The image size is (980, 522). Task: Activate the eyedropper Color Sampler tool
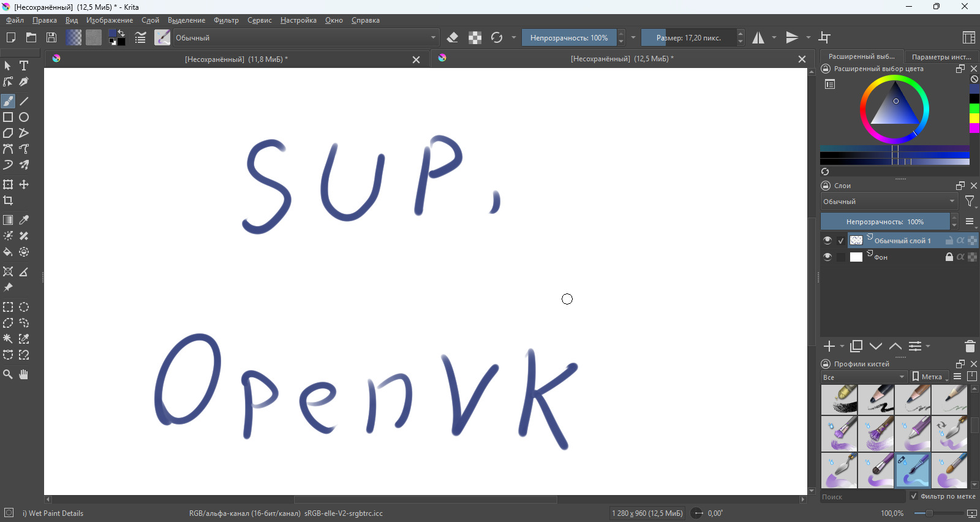(x=24, y=220)
